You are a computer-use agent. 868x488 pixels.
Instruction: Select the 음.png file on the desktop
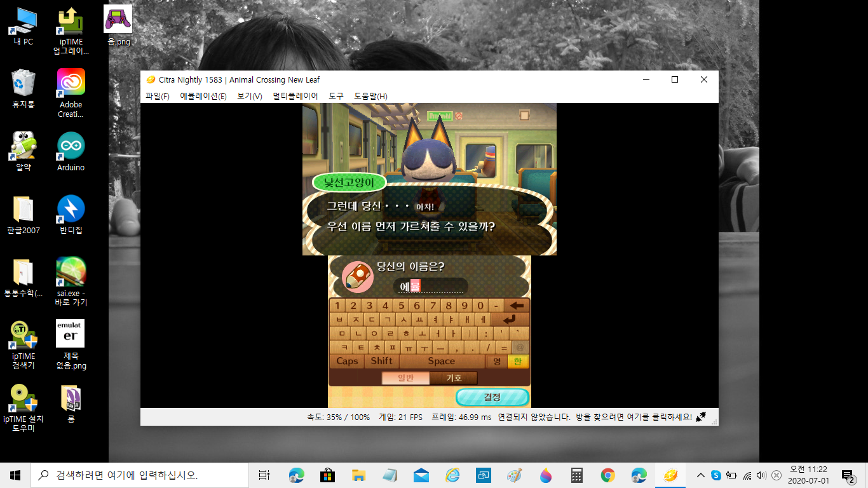pyautogui.click(x=118, y=26)
